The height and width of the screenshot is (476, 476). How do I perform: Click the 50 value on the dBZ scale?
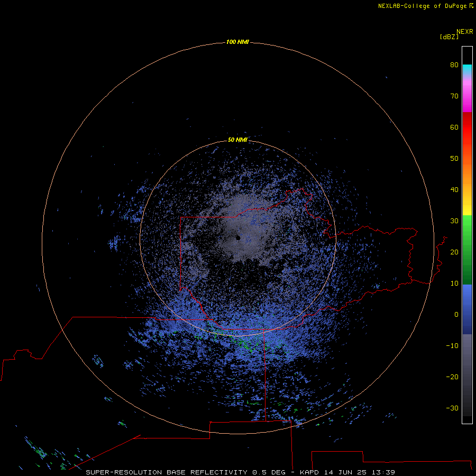point(454,159)
